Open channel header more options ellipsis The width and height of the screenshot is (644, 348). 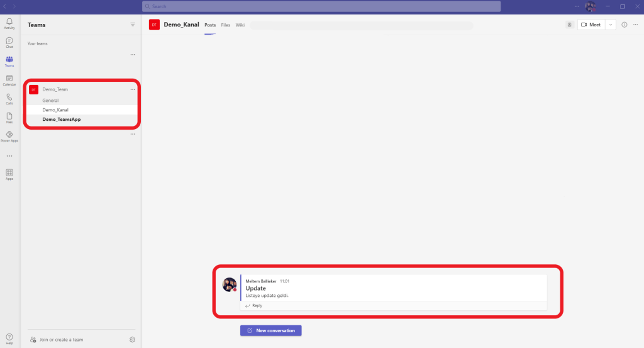tap(635, 25)
